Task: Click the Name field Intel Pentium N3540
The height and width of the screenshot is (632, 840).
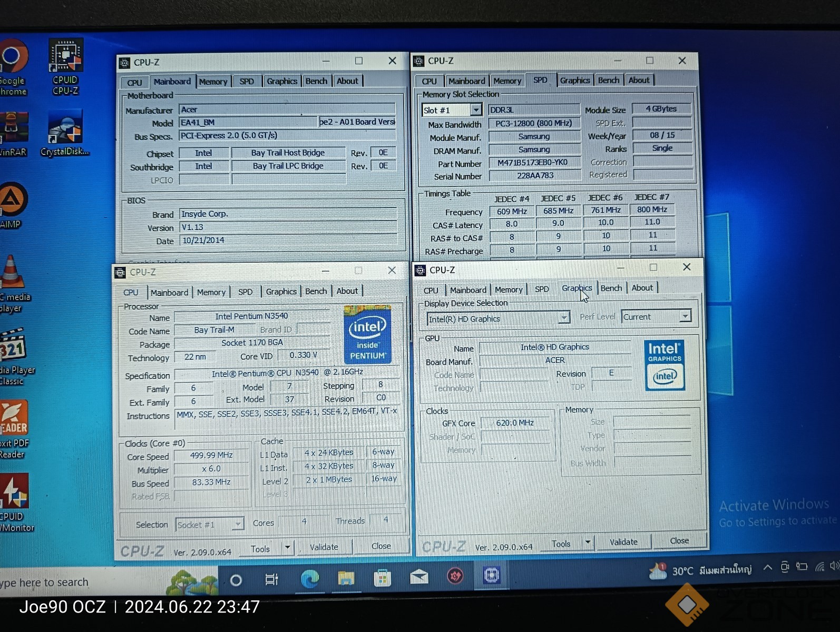Action: 252,316
